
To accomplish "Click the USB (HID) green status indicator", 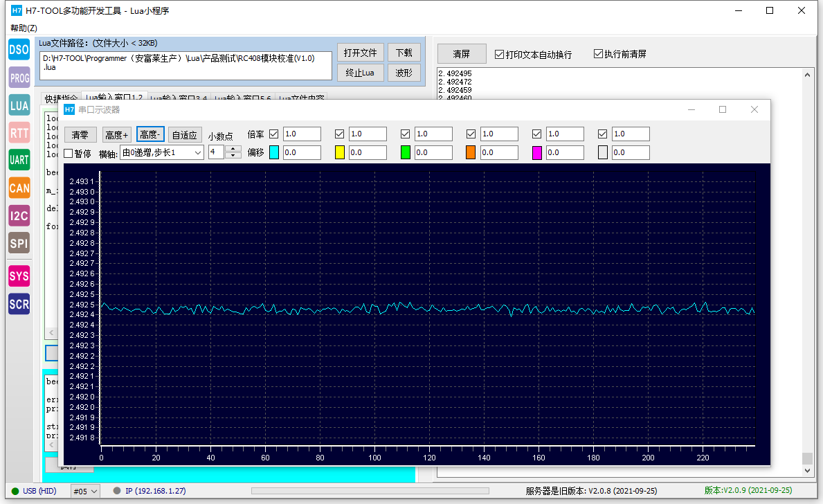I will click(15, 492).
